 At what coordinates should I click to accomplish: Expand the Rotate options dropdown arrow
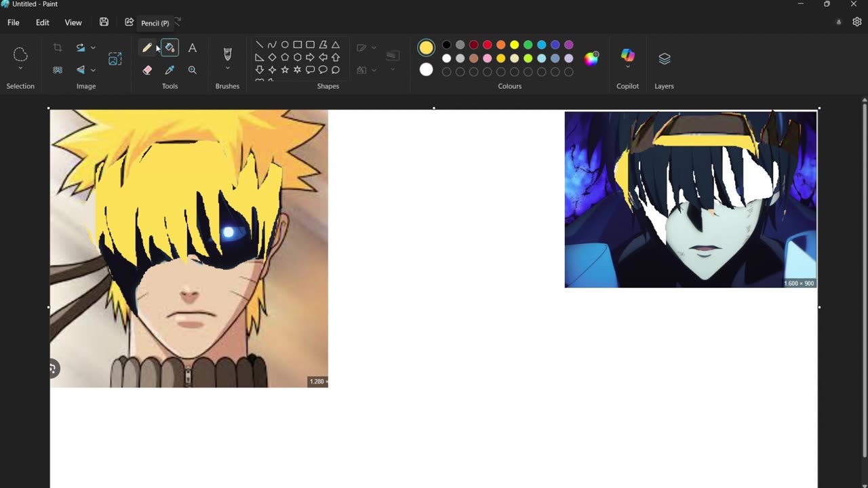point(93,47)
